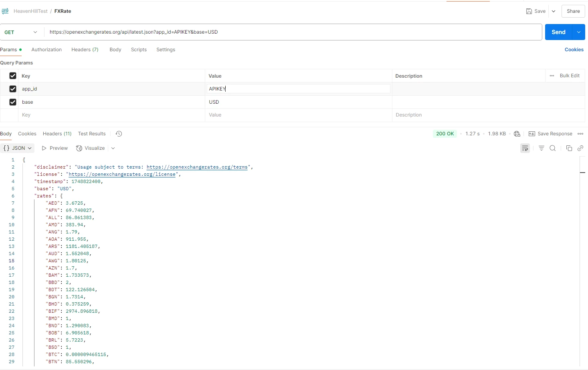Open the GET method dropdown
This screenshot has height=370, width=588.
[x=22, y=32]
